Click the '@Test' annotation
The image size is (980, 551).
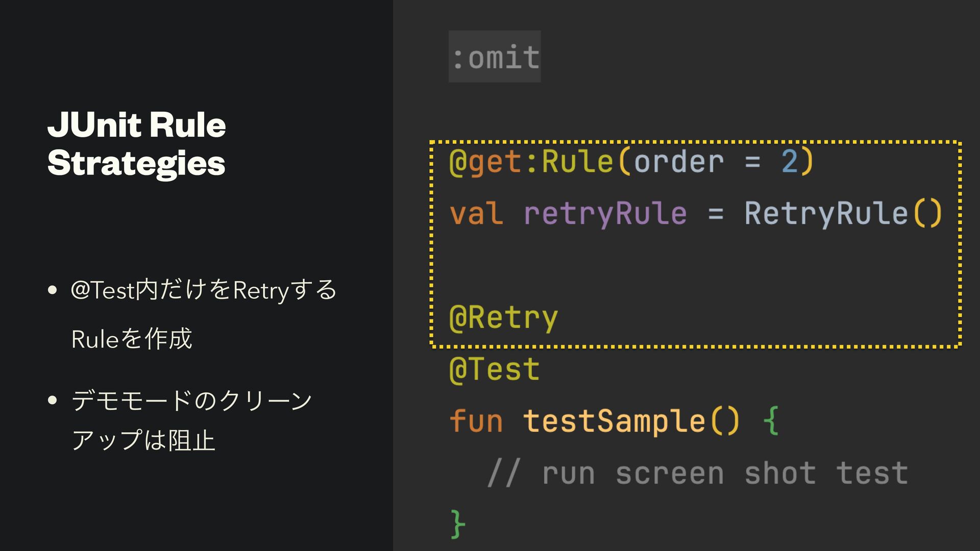[x=494, y=369]
